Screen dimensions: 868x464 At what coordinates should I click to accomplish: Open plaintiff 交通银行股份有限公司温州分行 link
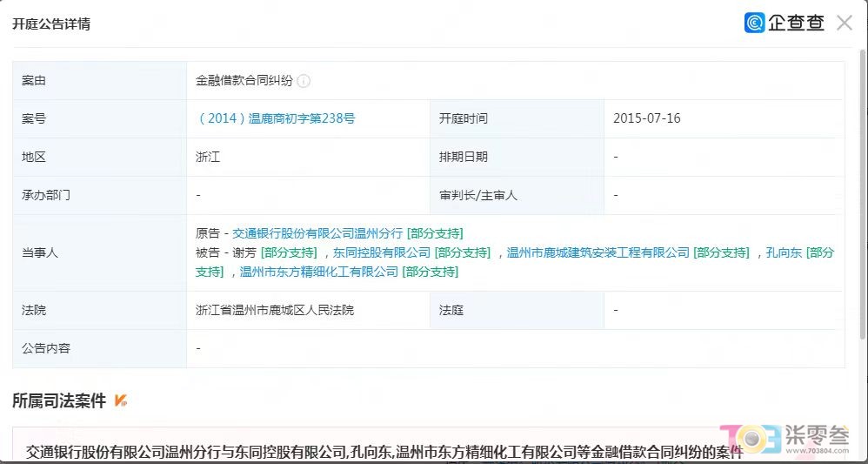[318, 233]
